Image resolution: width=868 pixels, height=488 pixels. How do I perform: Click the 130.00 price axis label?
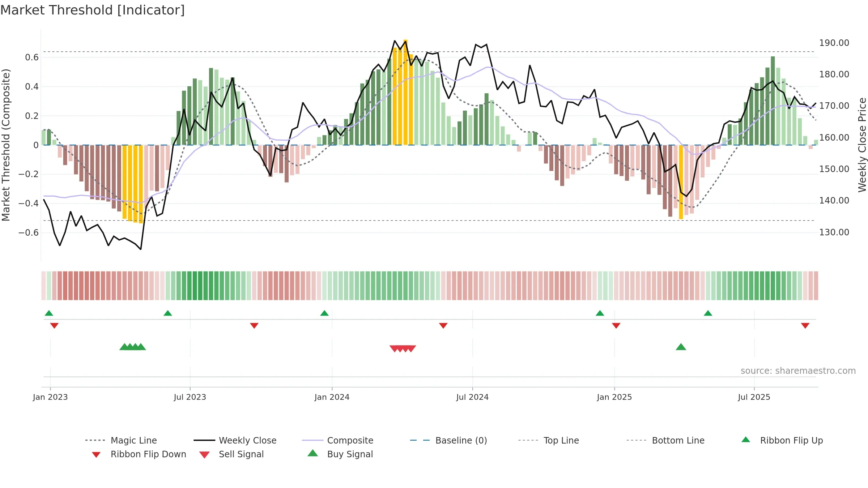tap(834, 232)
